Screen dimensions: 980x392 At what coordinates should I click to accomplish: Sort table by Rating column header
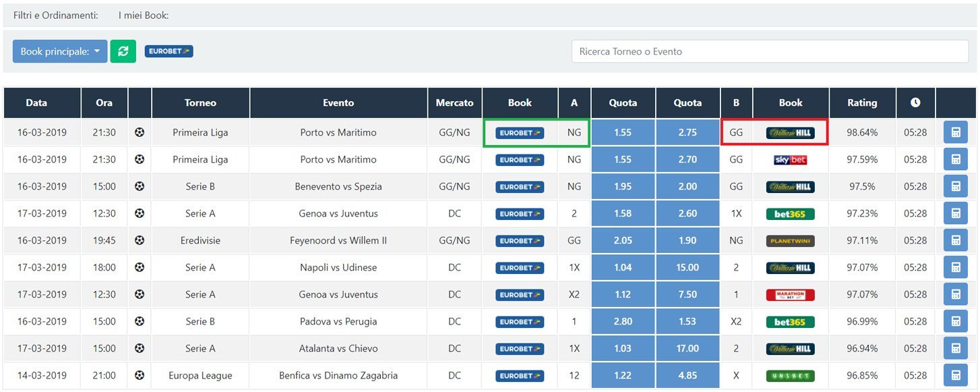tap(862, 103)
